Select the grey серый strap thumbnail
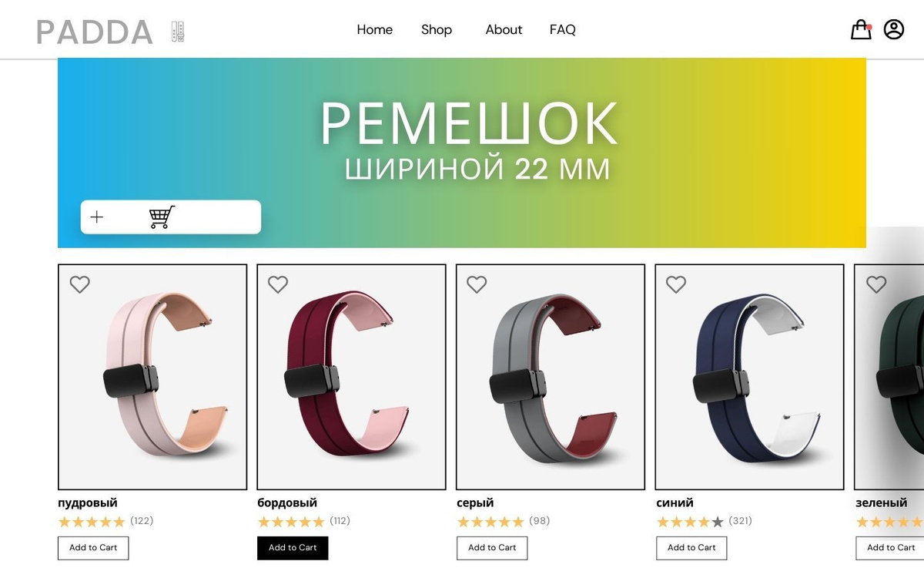 coord(551,377)
